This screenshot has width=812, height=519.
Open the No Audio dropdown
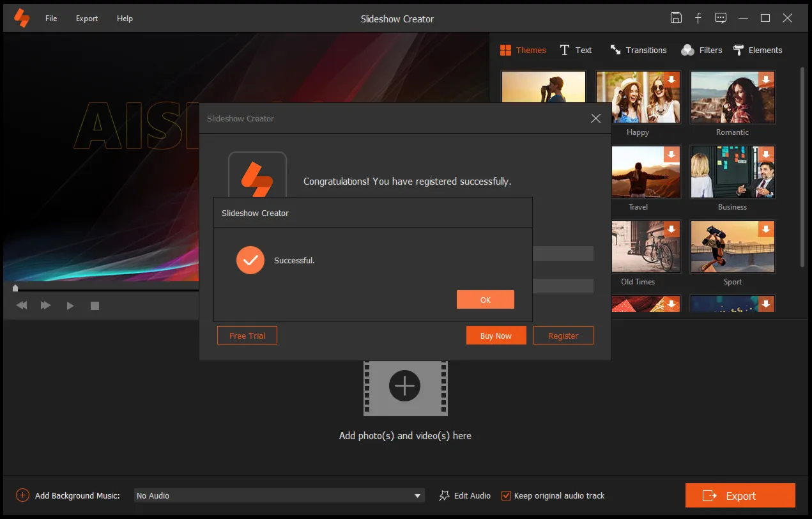click(279, 495)
